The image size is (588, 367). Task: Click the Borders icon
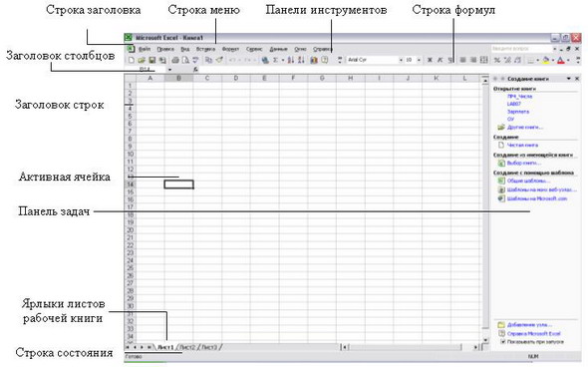(x=530, y=60)
